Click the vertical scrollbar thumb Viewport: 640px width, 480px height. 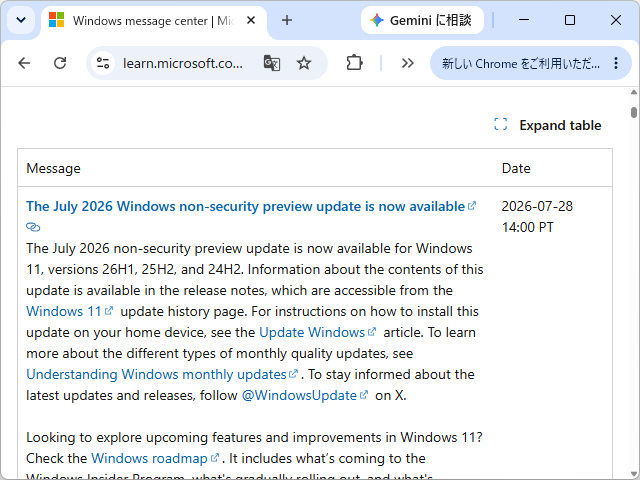633,112
